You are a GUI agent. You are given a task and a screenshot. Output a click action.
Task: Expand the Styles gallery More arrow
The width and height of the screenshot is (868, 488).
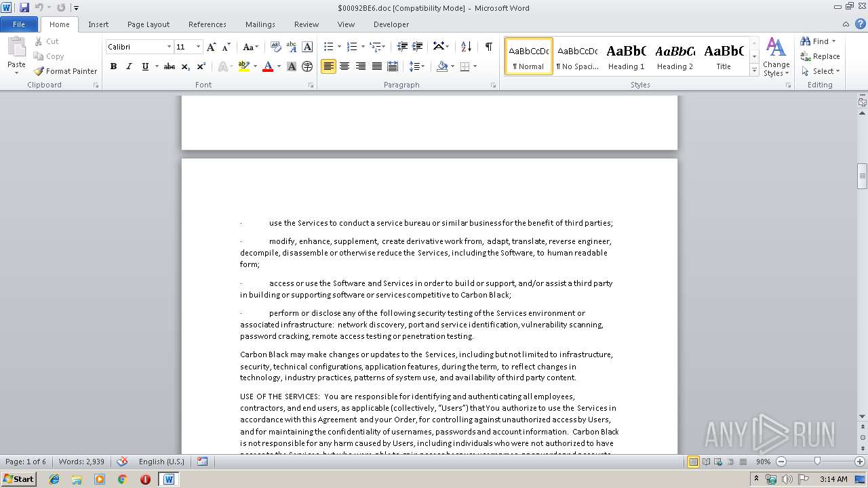click(x=754, y=70)
